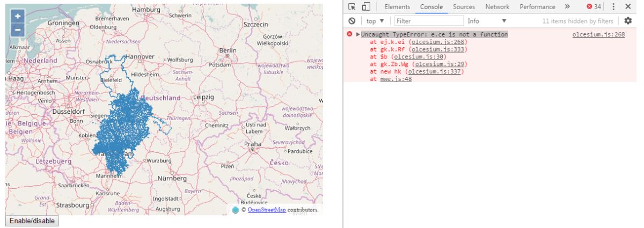Activate the DevTools inspect element tool
This screenshot has height=228, width=644.
(352, 7)
